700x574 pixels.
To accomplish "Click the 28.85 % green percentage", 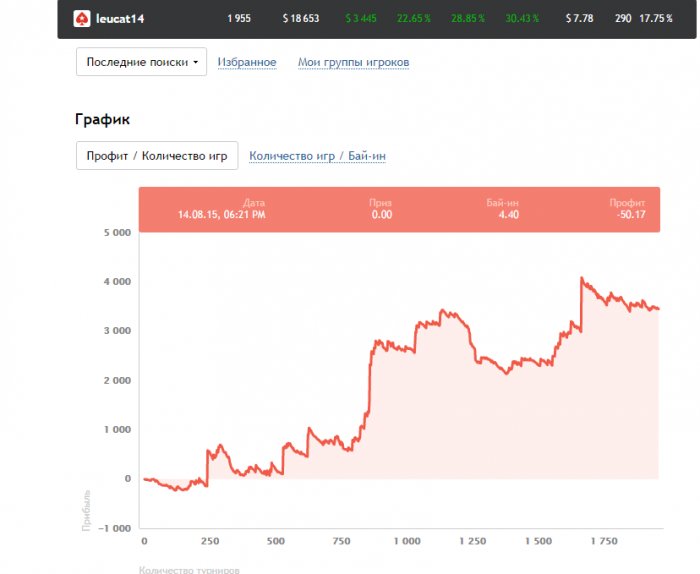I will 467,19.
